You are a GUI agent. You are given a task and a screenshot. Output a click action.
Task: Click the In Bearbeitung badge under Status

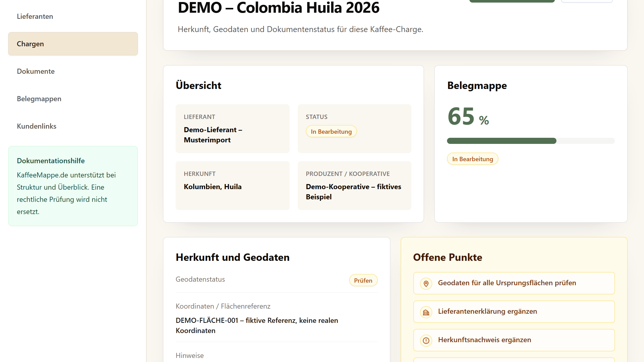(331, 131)
